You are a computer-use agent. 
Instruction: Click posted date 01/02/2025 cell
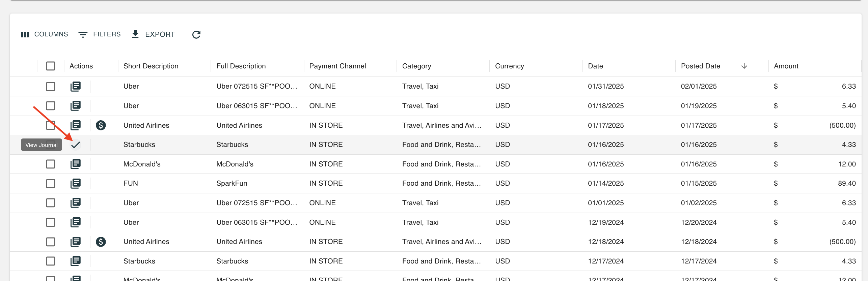tap(699, 203)
